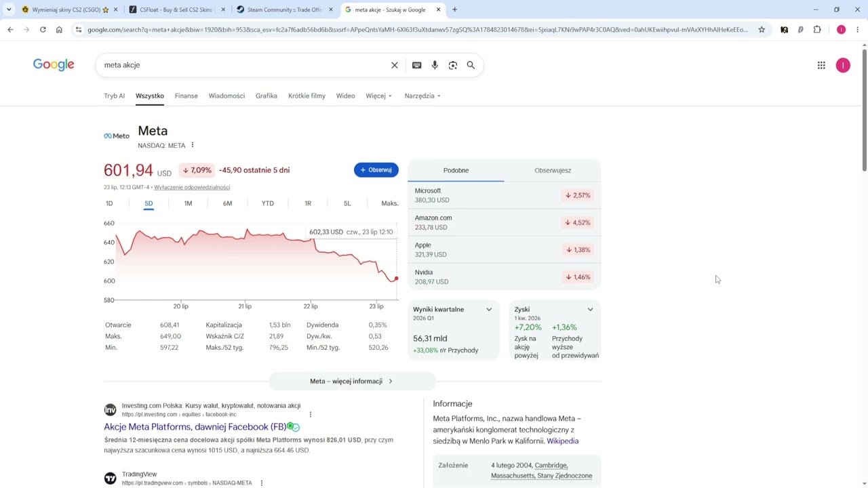Open the Nvidia stock row
The height and width of the screenshot is (488, 868).
[504, 277]
